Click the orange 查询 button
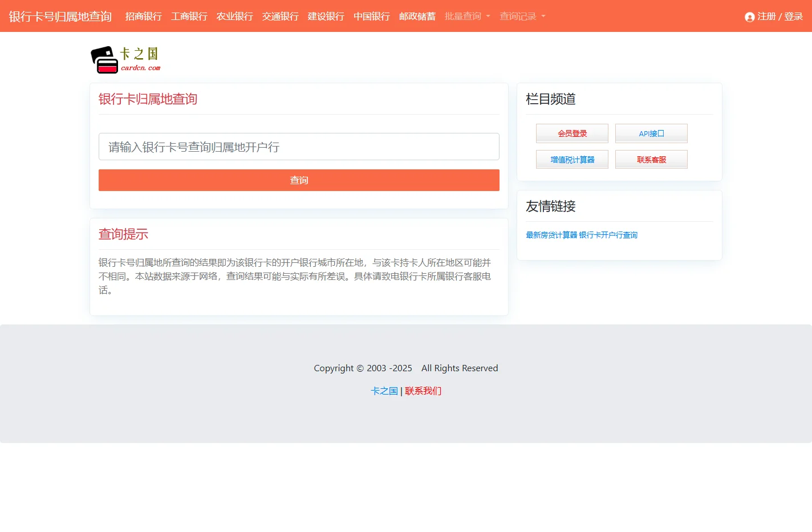812x532 pixels. click(299, 180)
